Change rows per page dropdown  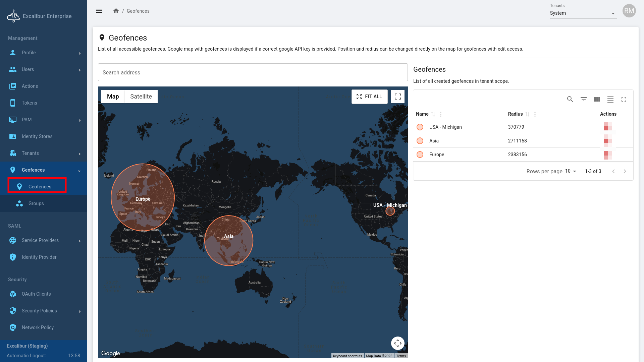tap(571, 171)
